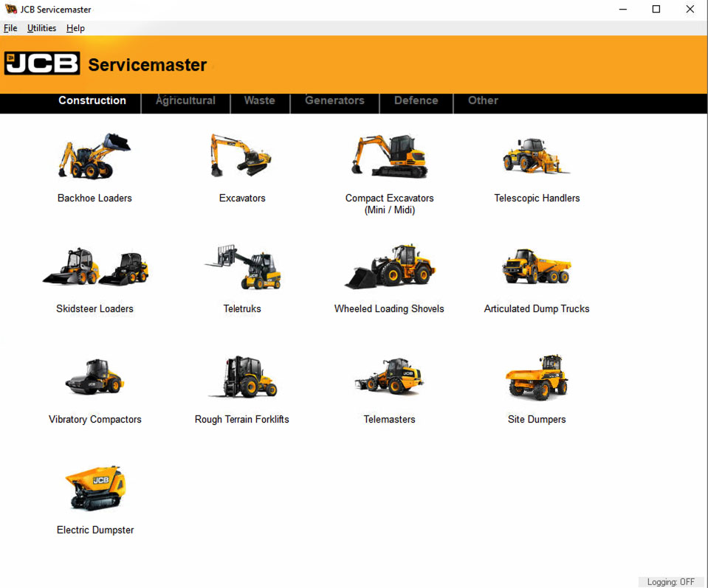Choose the Telescopic Handlers machine image

pos(537,156)
